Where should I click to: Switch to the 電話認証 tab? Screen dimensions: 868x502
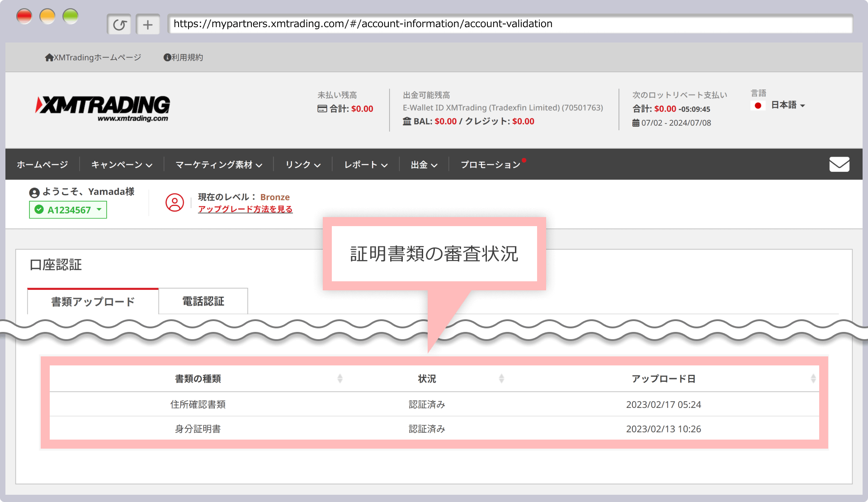[x=203, y=301]
